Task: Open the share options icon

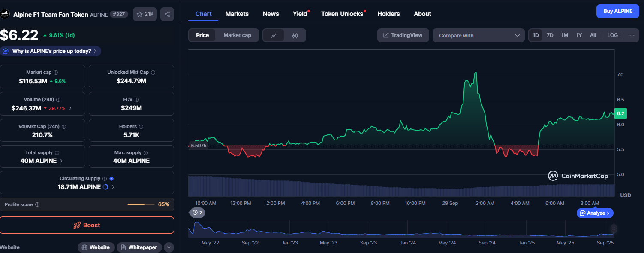Action: [x=167, y=14]
